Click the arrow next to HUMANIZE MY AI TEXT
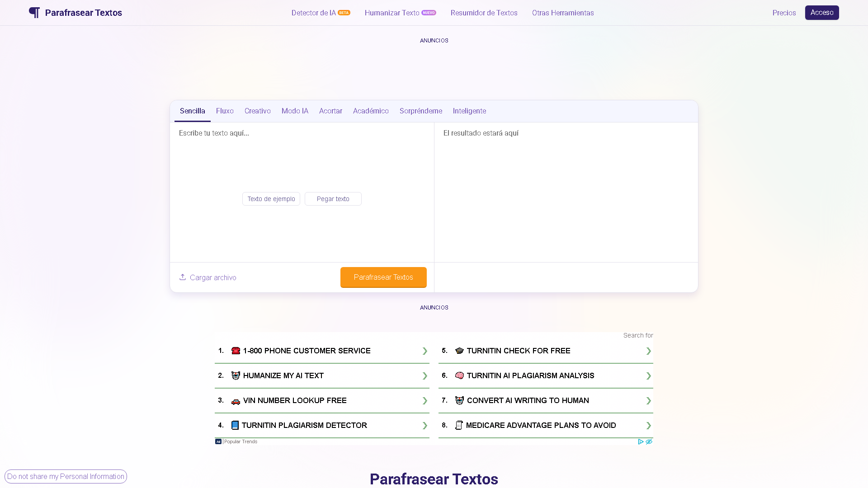The width and height of the screenshot is (868, 488). pos(424,375)
